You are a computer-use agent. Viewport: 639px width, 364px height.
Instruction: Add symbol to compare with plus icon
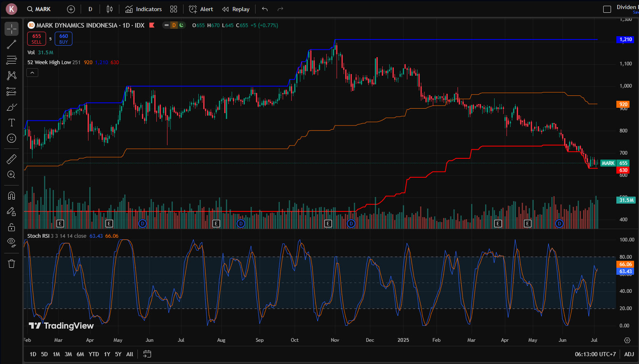click(71, 9)
